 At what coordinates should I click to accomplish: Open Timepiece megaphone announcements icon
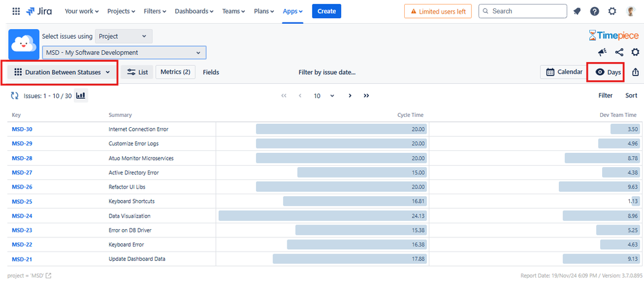tap(603, 52)
